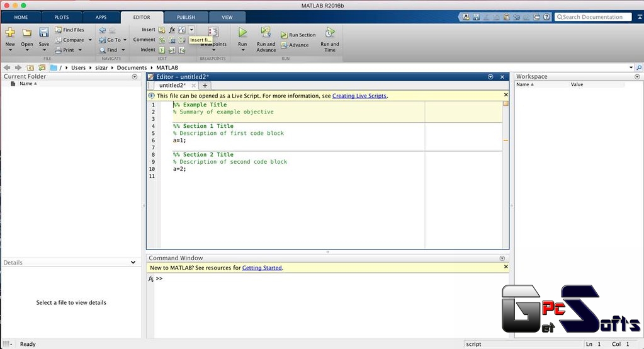Open the Compare dropdown arrow
Image resolution: width=644 pixels, height=349 pixels.
tap(90, 40)
